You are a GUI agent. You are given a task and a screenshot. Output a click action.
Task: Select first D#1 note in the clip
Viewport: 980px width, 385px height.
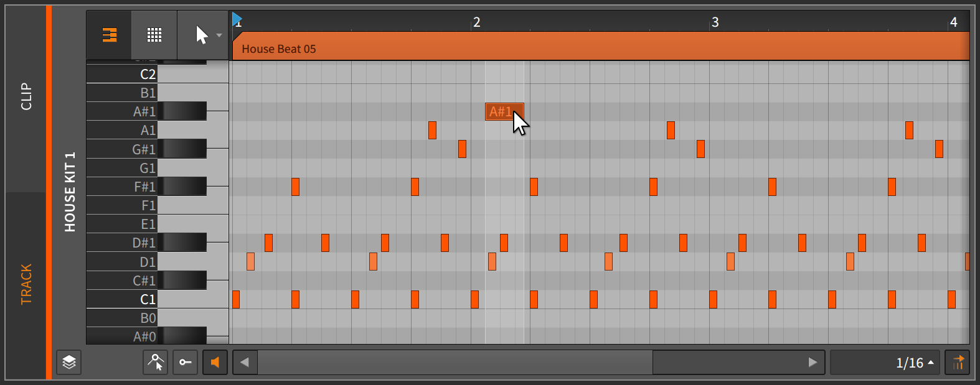click(268, 243)
